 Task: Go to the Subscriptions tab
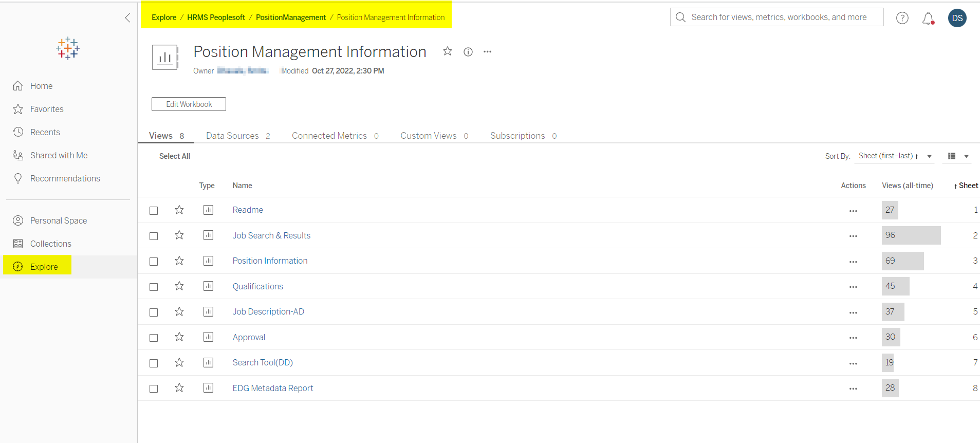523,136
